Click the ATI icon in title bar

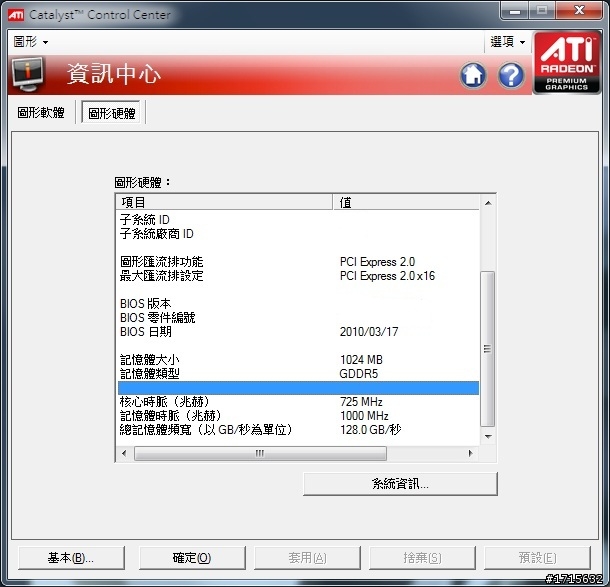tap(16, 15)
